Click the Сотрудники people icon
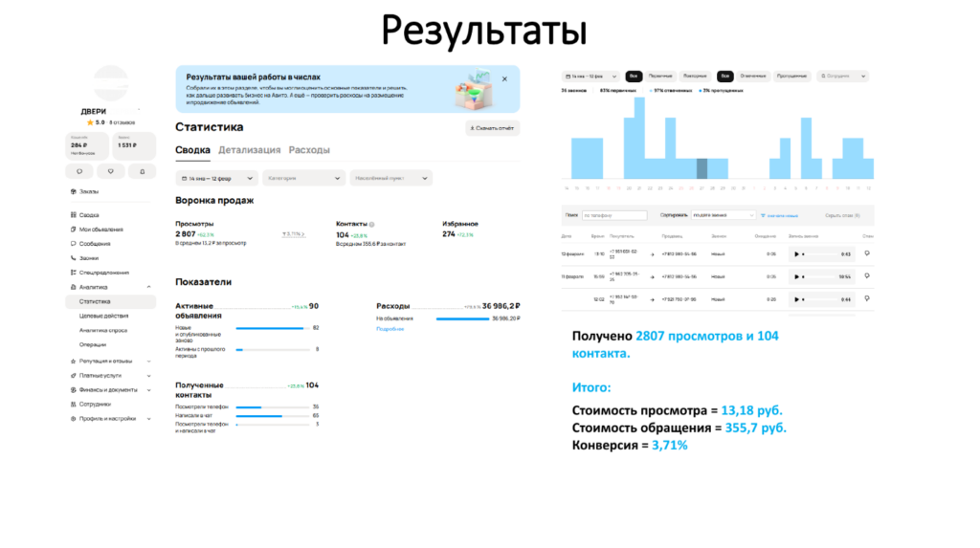This screenshot has width=980, height=548. click(x=73, y=405)
